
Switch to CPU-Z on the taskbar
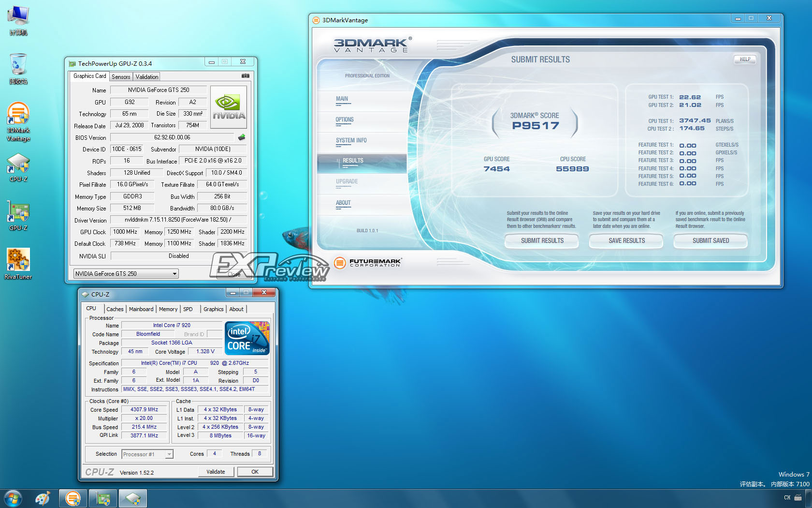tap(133, 498)
